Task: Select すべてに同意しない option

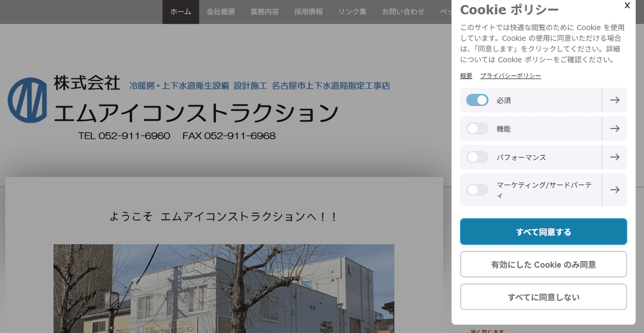Action: tap(543, 296)
